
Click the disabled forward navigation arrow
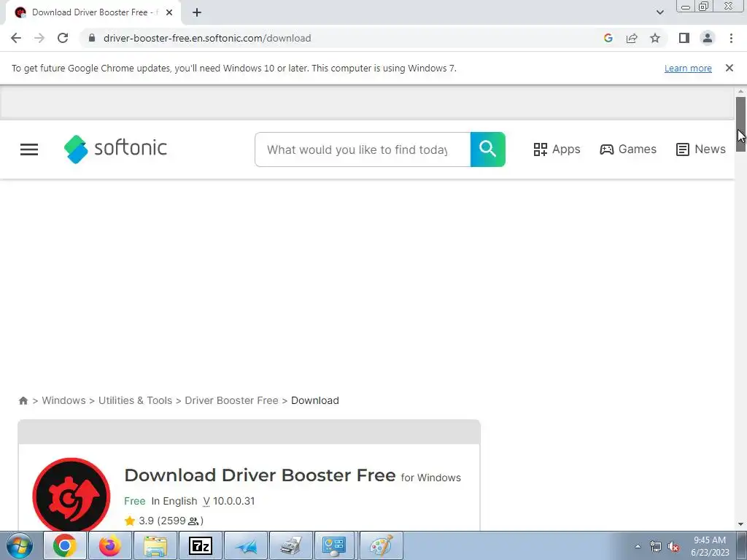[x=39, y=38]
